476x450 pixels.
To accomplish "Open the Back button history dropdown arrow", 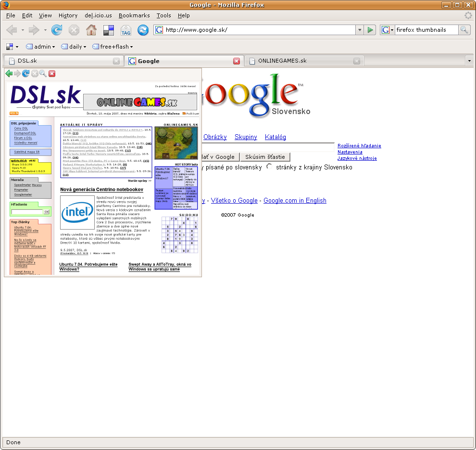I will (23, 30).
